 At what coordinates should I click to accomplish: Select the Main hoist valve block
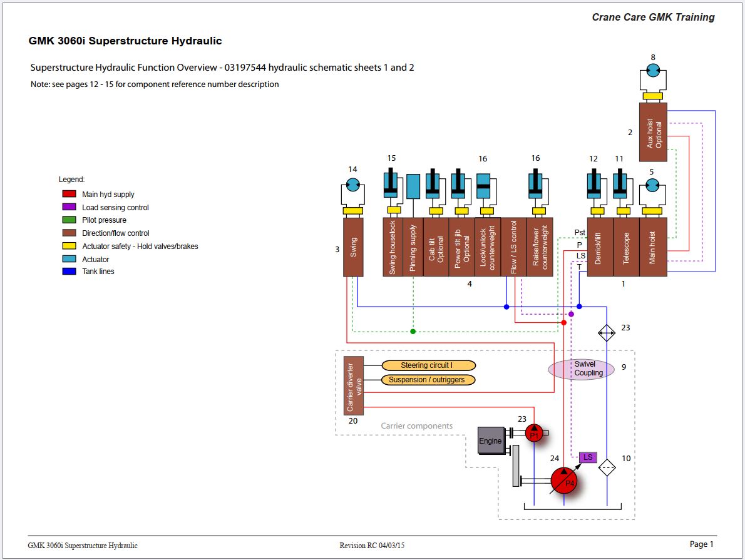tap(654, 247)
